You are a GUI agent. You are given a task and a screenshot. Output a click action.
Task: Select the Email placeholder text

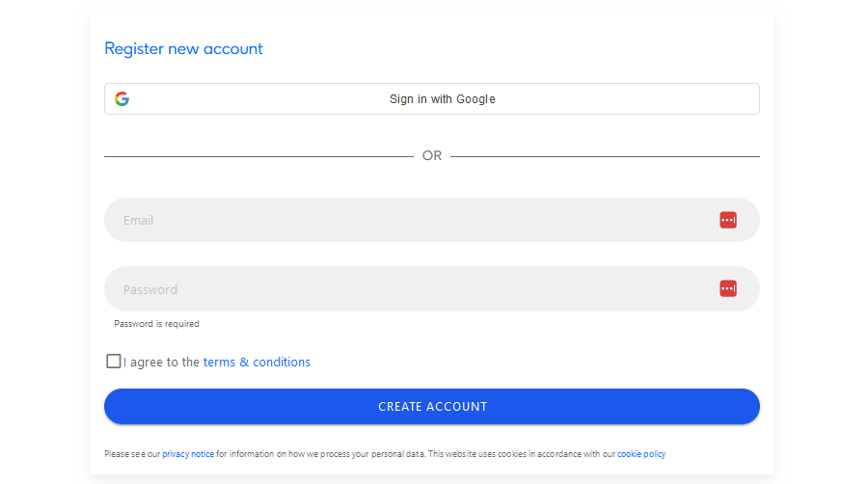[138, 221]
